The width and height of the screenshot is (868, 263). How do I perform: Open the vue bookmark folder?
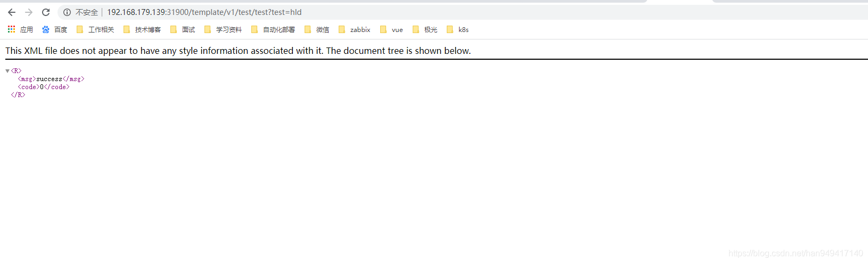[x=391, y=30]
